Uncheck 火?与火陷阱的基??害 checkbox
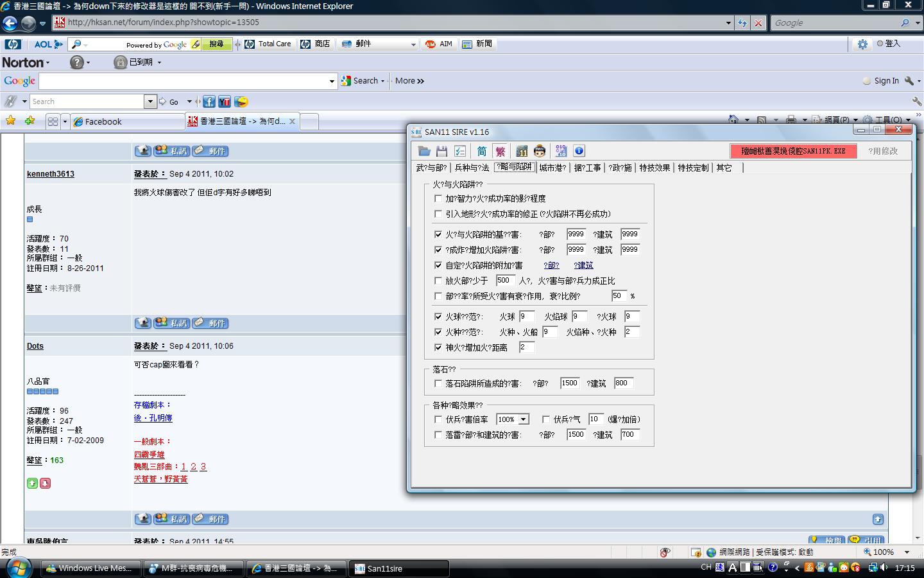Screen dimensions: 924x578 pos(438,234)
